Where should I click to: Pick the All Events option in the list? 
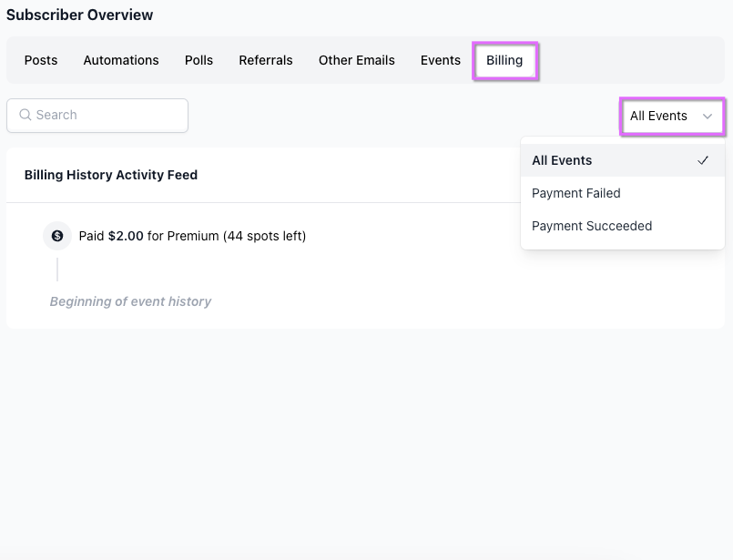(562, 160)
